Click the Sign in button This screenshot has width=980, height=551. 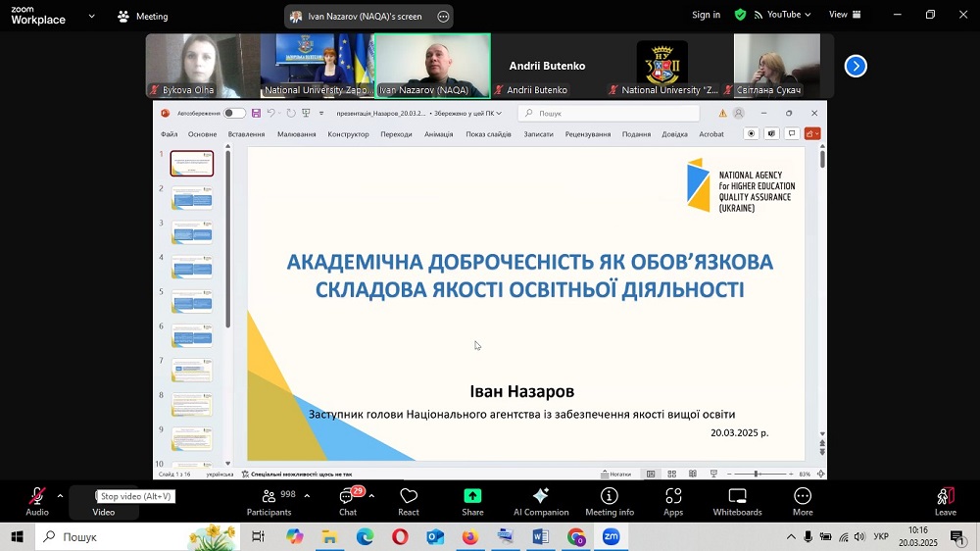(x=706, y=15)
